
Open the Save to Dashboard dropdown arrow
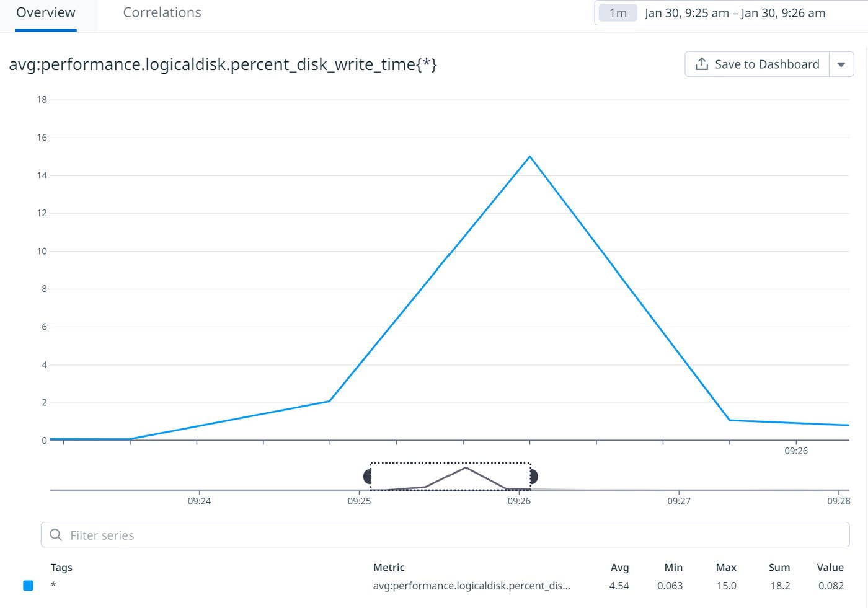click(x=841, y=64)
